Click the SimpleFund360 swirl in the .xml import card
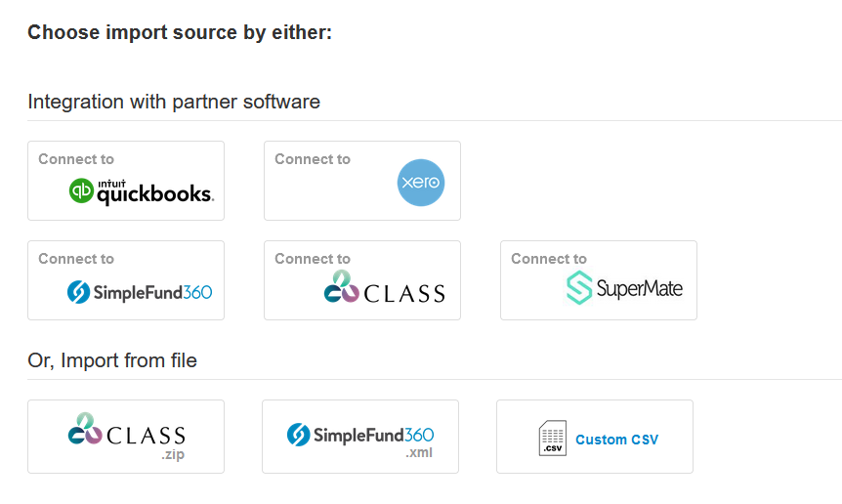Image resolution: width=842 pixels, height=504 pixels. tap(298, 435)
